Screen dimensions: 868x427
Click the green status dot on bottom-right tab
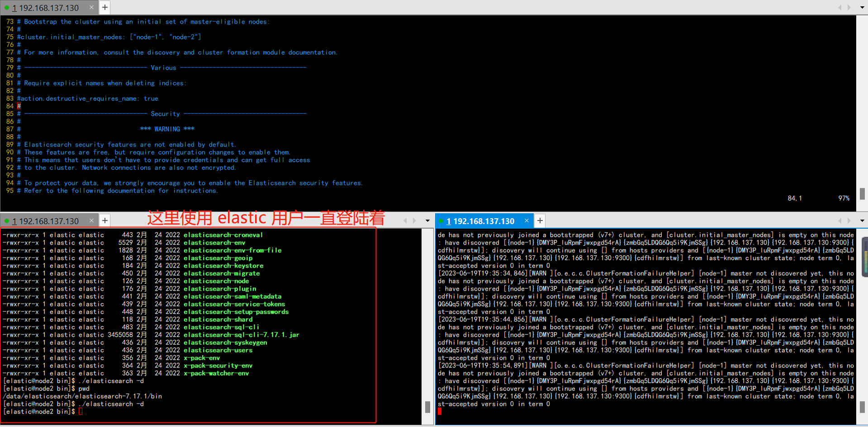coord(441,221)
